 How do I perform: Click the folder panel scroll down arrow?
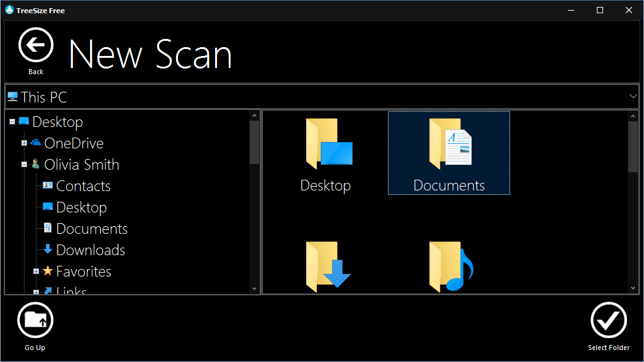pos(633,288)
